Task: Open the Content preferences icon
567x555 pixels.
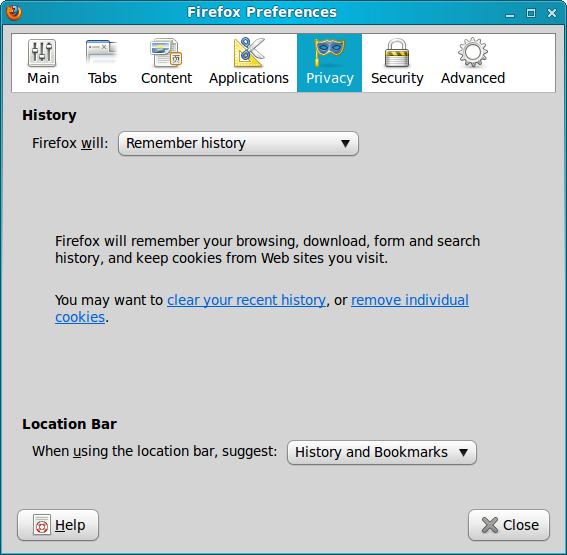Action: tap(166, 53)
